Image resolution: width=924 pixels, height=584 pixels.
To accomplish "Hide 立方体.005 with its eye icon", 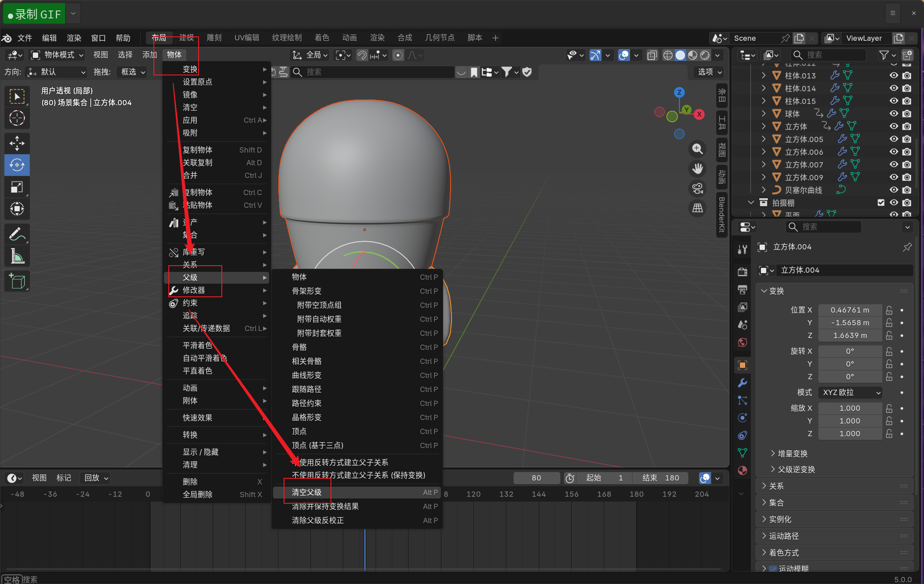I will [894, 139].
